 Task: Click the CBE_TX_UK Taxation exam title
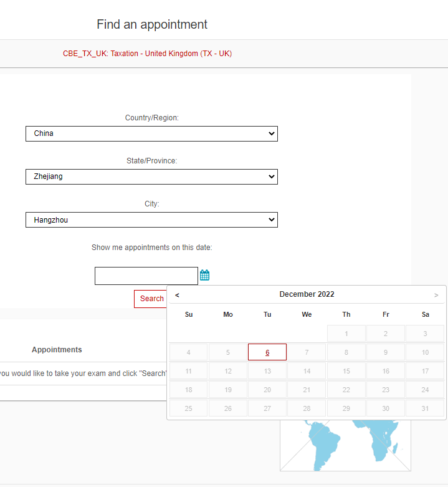(147, 54)
